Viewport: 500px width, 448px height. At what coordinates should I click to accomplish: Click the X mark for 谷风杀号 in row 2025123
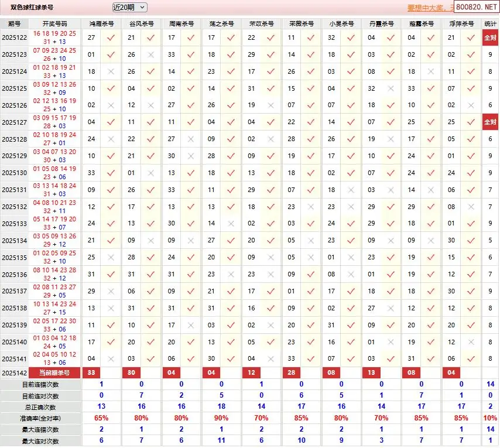150,54
